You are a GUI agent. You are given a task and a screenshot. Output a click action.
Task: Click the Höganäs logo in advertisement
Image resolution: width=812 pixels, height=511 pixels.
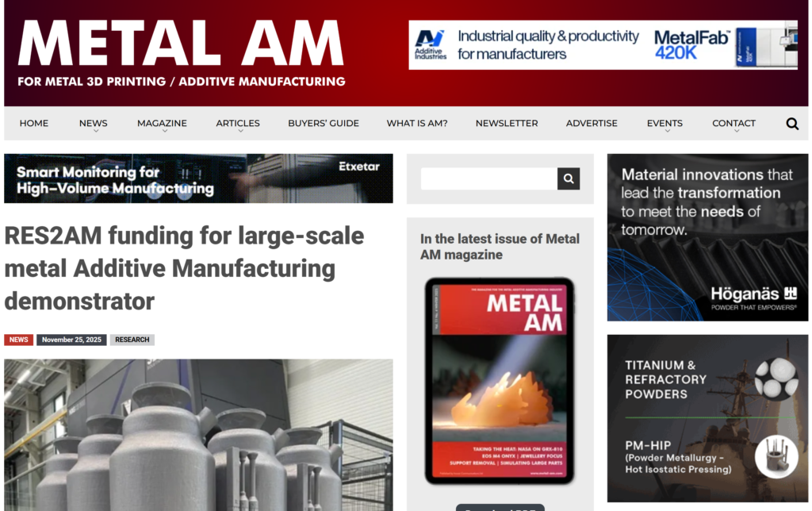[753, 297]
